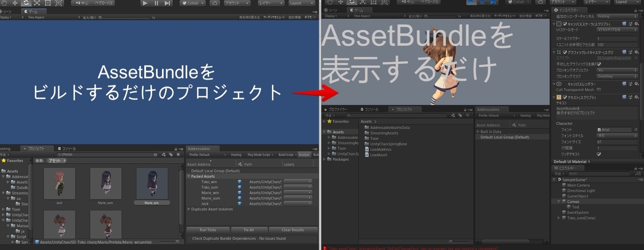Clear the t:Prefab search text
The image size is (644, 250).
click(x=155, y=154)
